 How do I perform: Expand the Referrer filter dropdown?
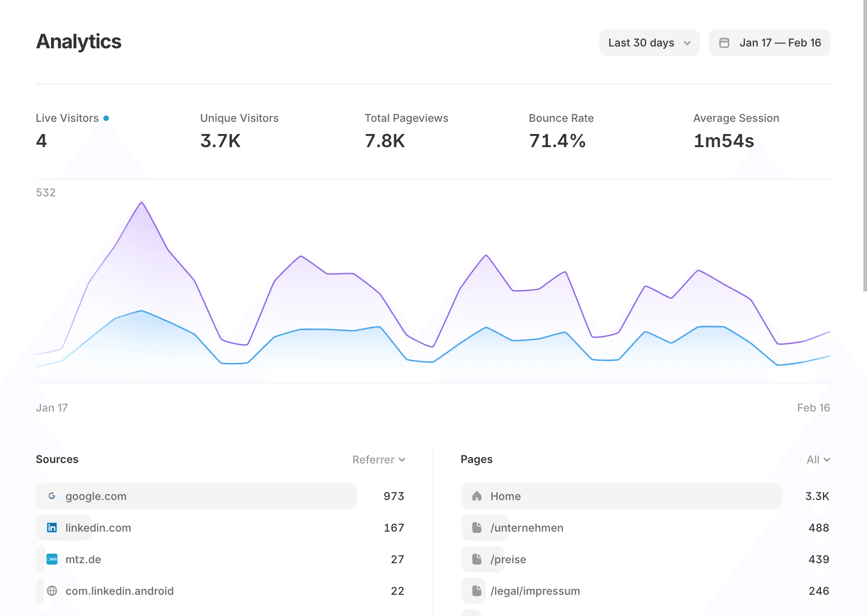379,459
